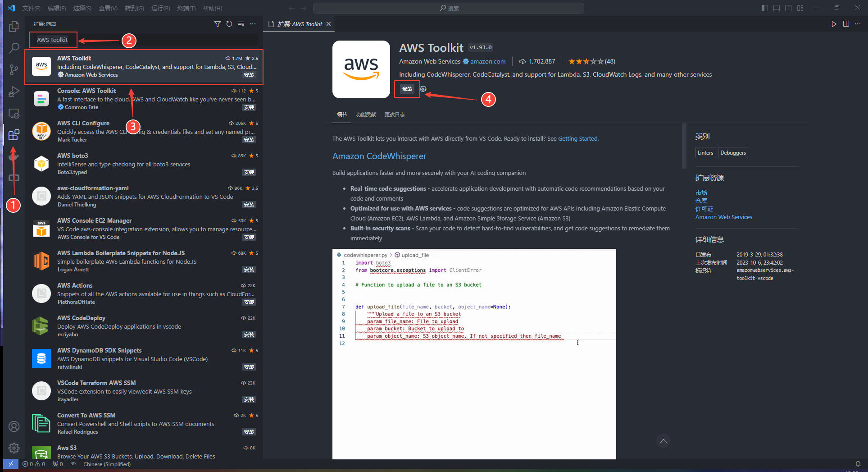Open the amazon.com publisher link
The width and height of the screenshot is (868, 472).
click(488, 61)
